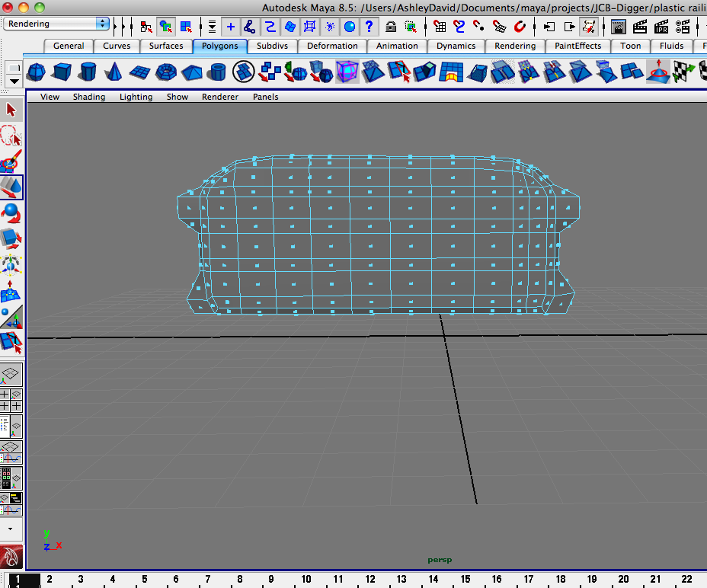Switch to the Deformation shelf tab

point(332,46)
